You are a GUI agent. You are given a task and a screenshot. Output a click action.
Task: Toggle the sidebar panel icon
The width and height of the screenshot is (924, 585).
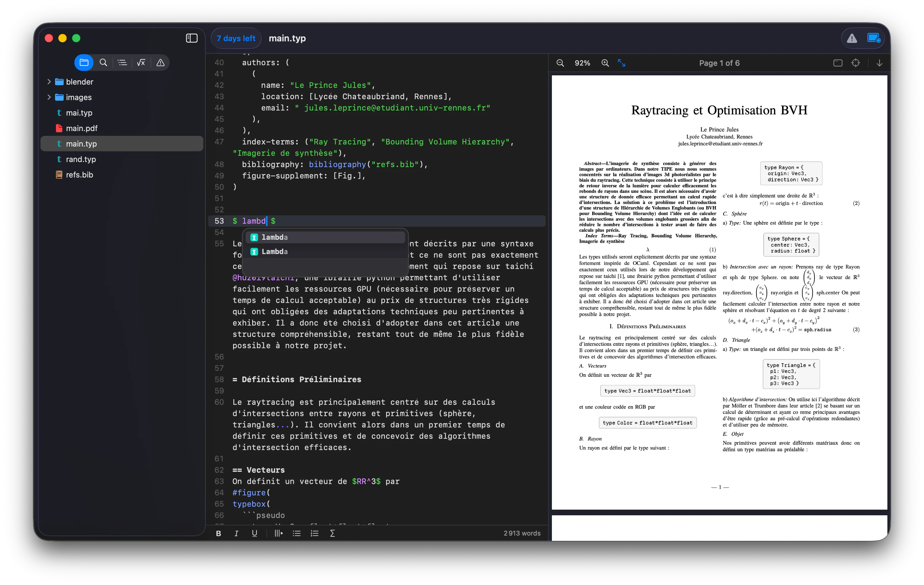[x=191, y=38]
